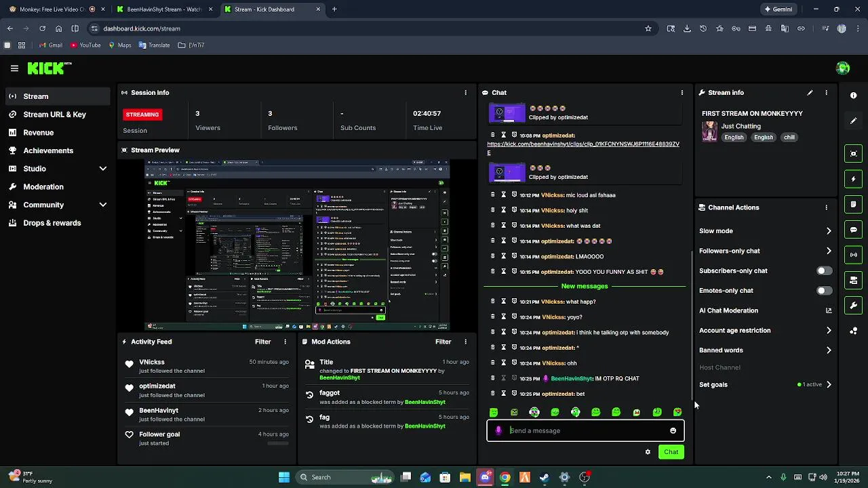868x488 pixels.
Task: Toggle the stream preview widget icon in right sidebar
Action: [854, 154]
